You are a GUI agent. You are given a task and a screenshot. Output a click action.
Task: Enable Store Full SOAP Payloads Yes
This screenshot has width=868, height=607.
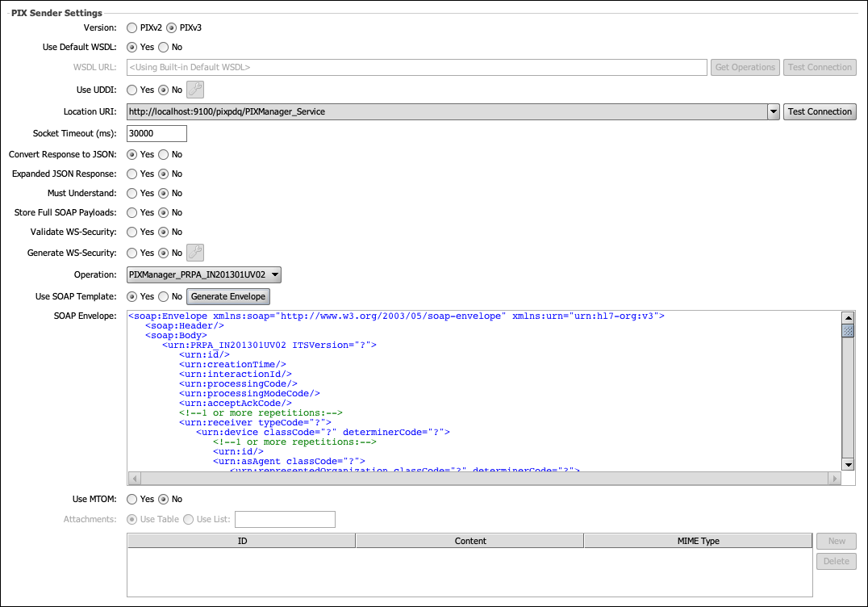pyautogui.click(x=131, y=212)
